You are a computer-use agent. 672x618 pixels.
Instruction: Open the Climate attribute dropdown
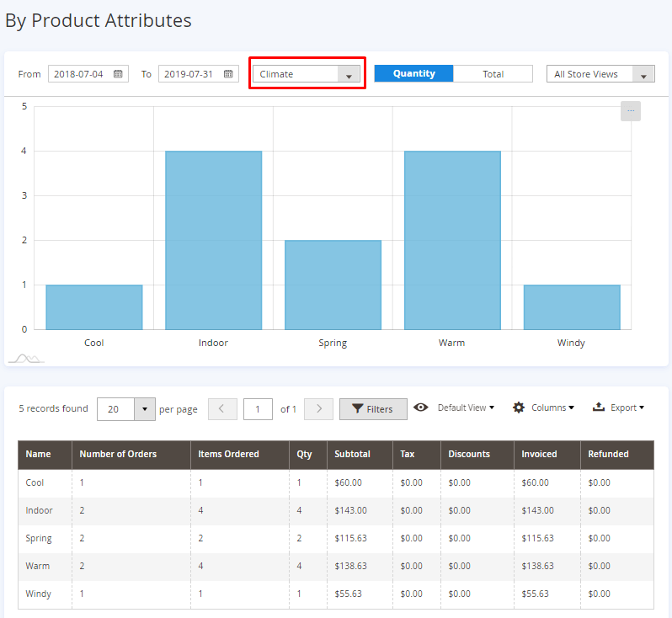coord(307,74)
